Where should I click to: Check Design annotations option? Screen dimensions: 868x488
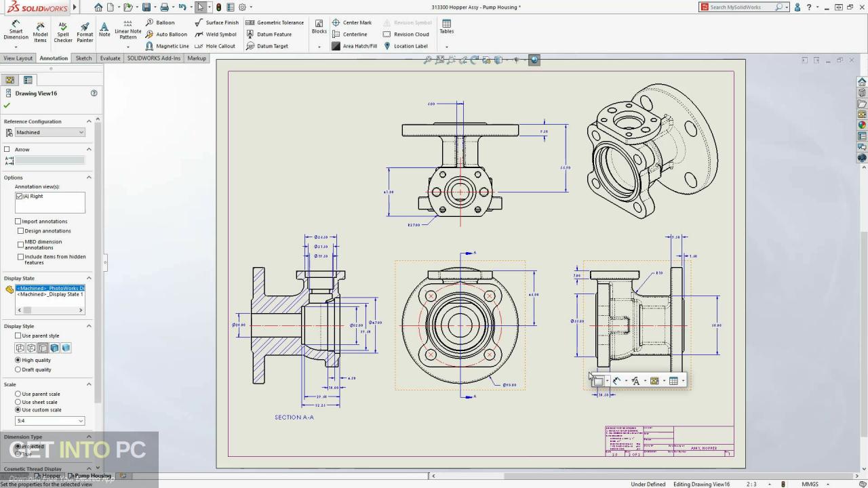click(21, 230)
